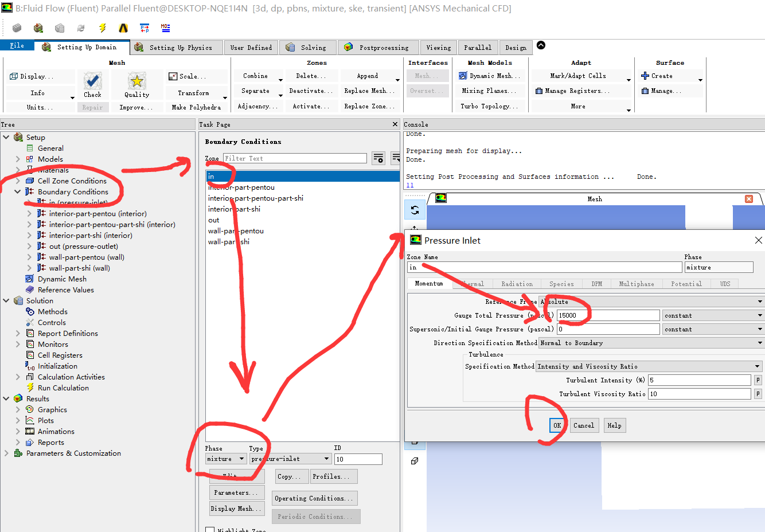Viewport: 765px width, 532px height.
Task: Open Initialization tree item
Action: 57,366
